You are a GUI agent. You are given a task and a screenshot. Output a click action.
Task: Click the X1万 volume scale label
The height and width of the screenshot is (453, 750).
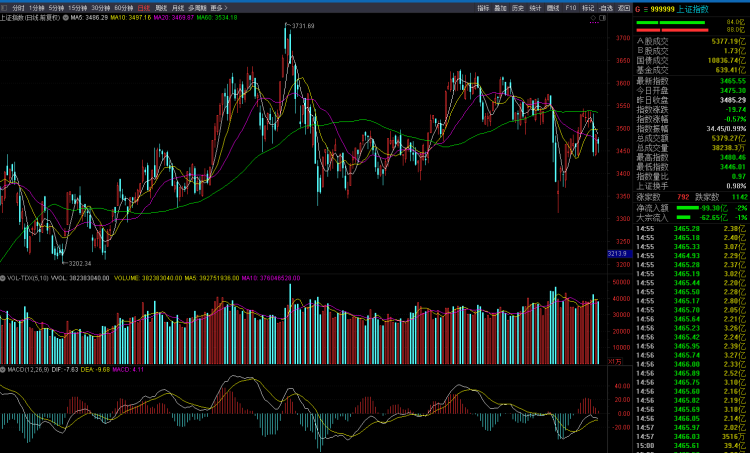615,362
